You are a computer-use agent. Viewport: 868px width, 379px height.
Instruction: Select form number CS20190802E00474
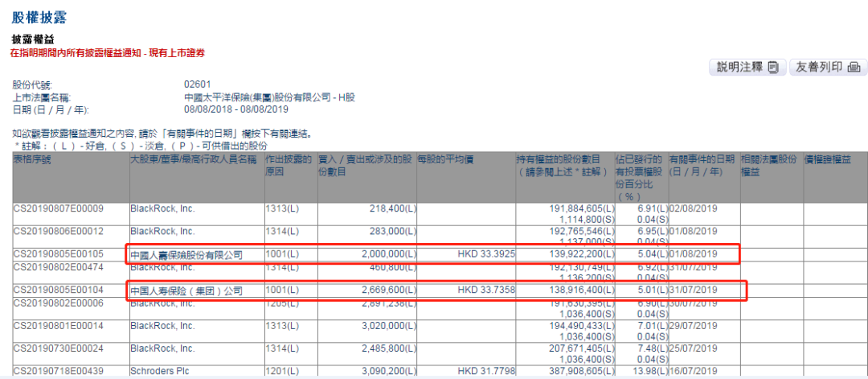pyautogui.click(x=58, y=267)
